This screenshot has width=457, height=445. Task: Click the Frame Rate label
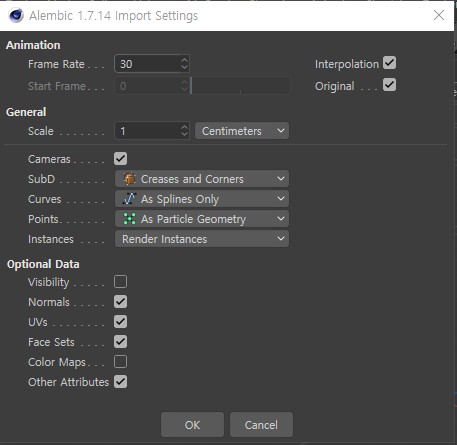pyautogui.click(x=56, y=64)
